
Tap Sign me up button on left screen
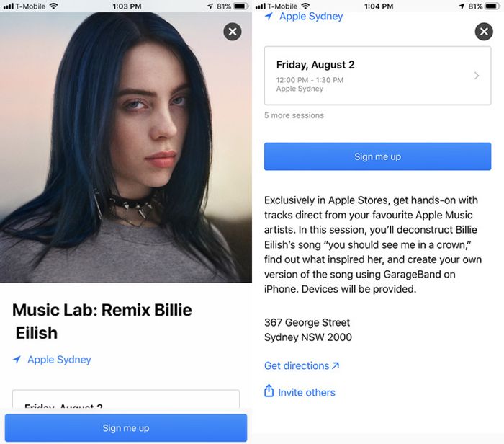(x=126, y=428)
